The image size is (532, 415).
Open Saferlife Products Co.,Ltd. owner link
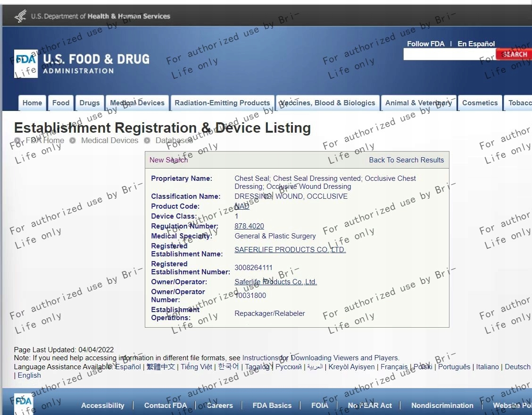coord(275,282)
